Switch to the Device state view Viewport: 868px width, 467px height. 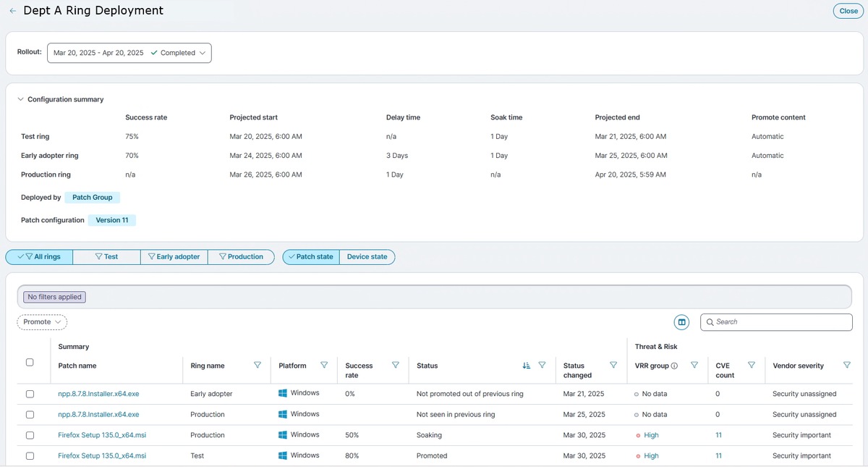367,257
